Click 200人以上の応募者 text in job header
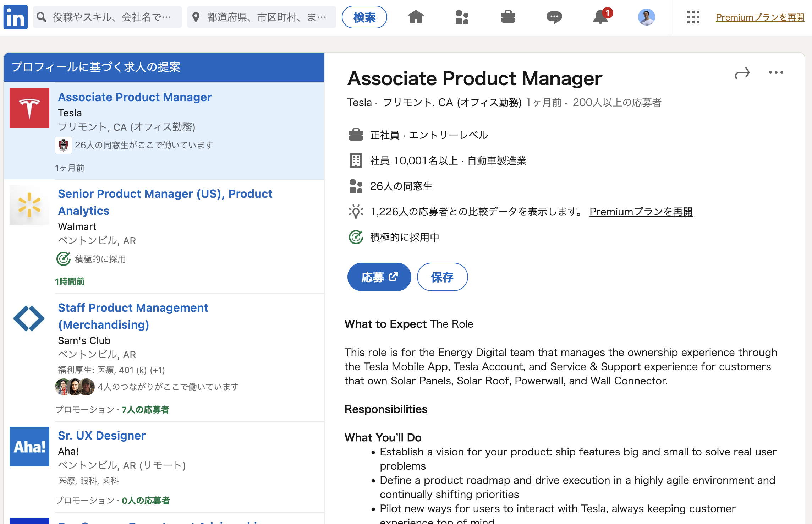This screenshot has height=524, width=812. click(x=617, y=102)
